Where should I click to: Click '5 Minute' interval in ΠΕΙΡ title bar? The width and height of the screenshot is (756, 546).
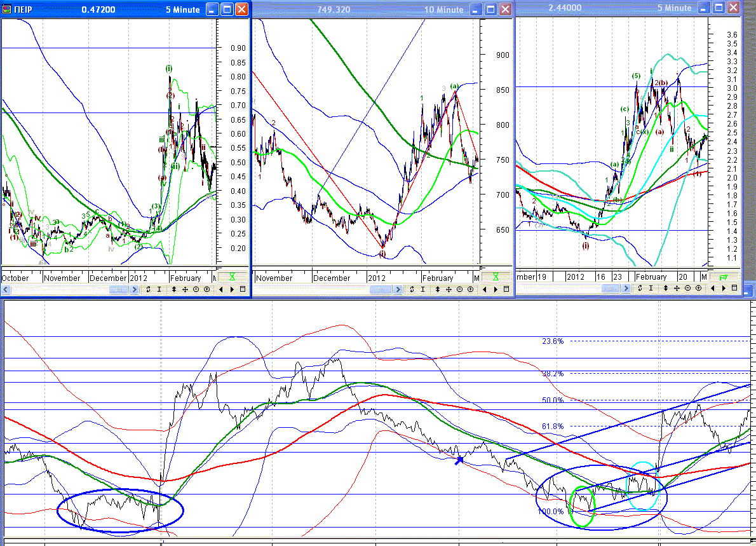click(183, 10)
